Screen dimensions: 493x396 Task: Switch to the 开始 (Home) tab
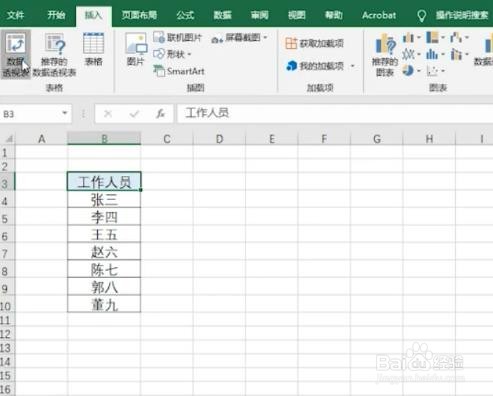(x=56, y=15)
